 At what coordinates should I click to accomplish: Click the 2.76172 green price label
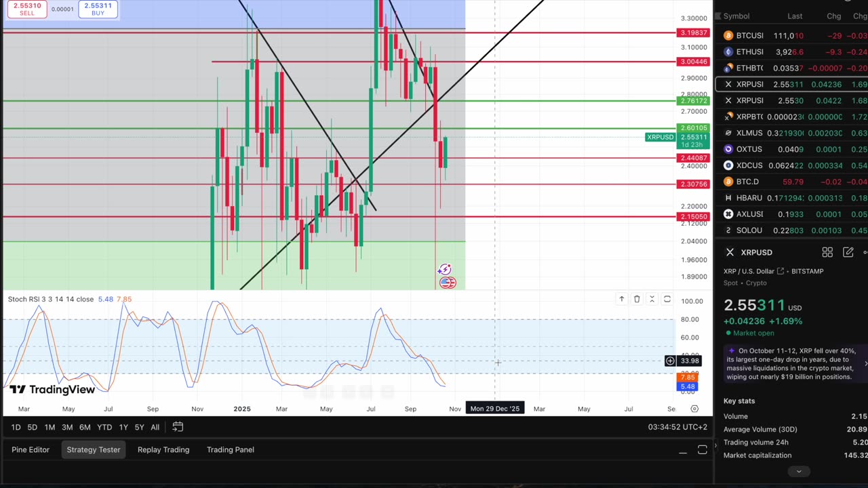(694, 101)
